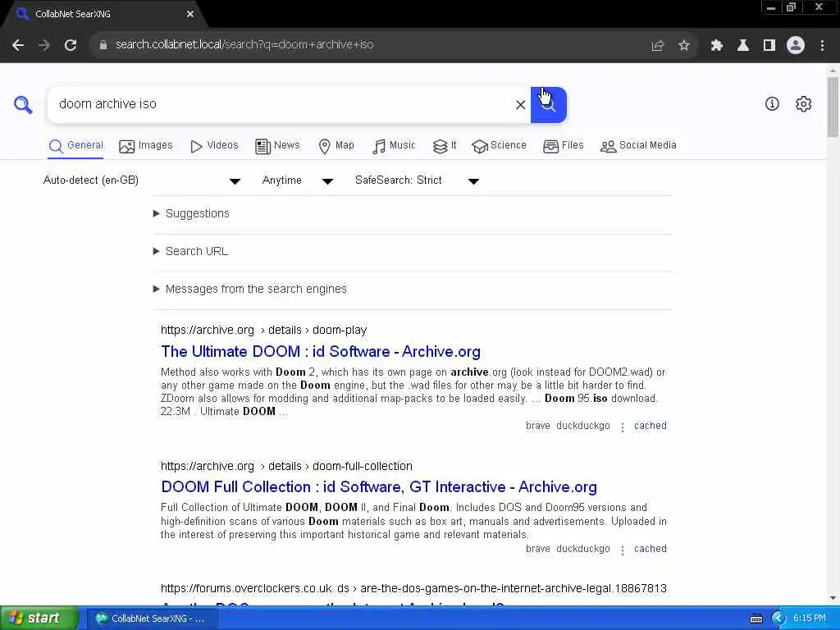Switch to Social Media tab

(x=638, y=146)
